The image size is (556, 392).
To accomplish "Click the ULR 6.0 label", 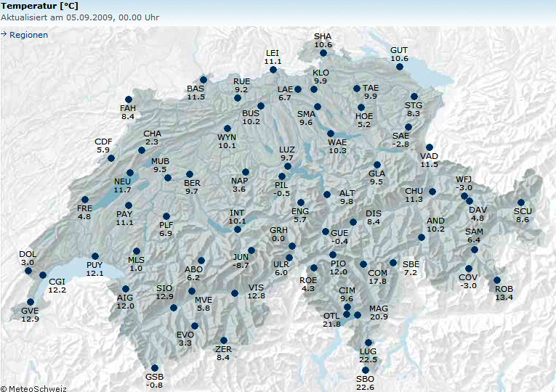I will [281, 269].
